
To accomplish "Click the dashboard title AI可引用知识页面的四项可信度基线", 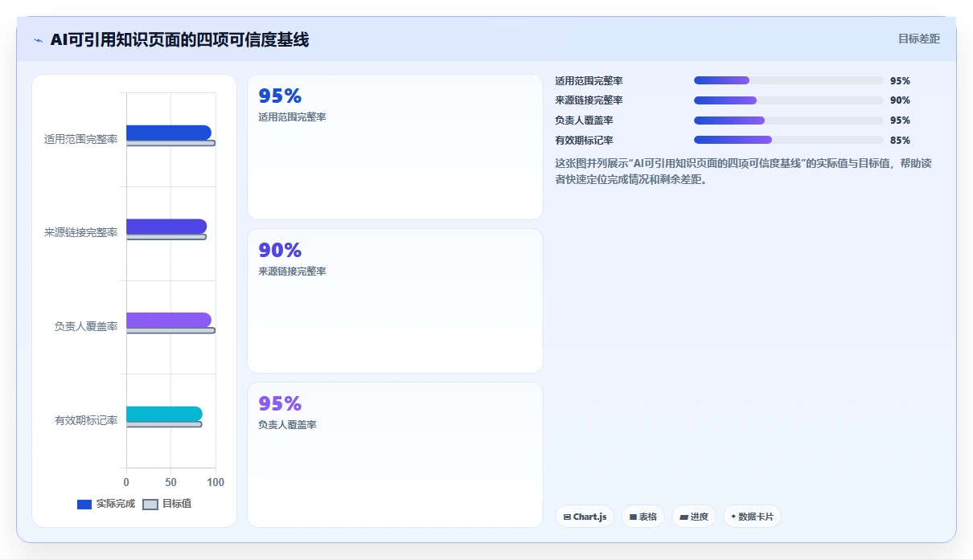I will click(179, 39).
